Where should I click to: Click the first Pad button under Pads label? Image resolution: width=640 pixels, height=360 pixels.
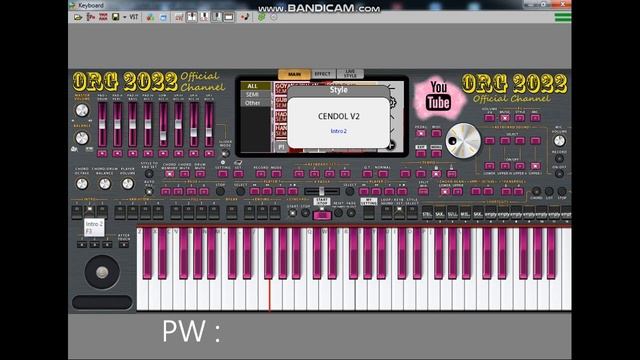point(165,191)
